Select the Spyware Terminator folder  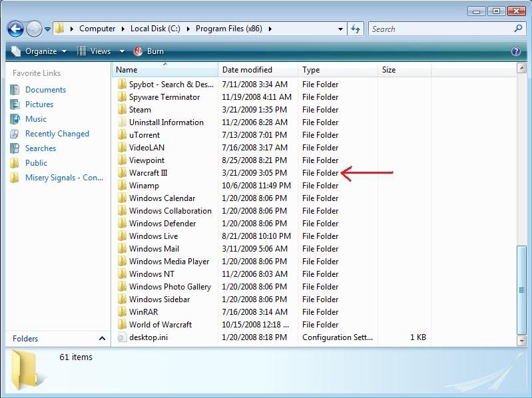pyautogui.click(x=165, y=97)
